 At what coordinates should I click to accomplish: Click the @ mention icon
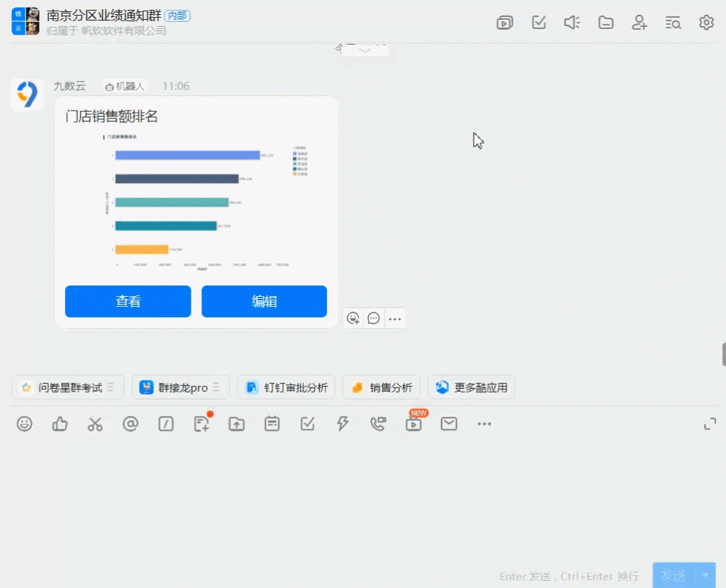130,424
